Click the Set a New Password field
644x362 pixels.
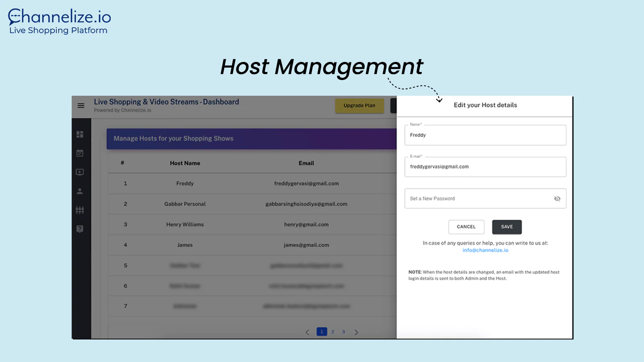coord(485,199)
